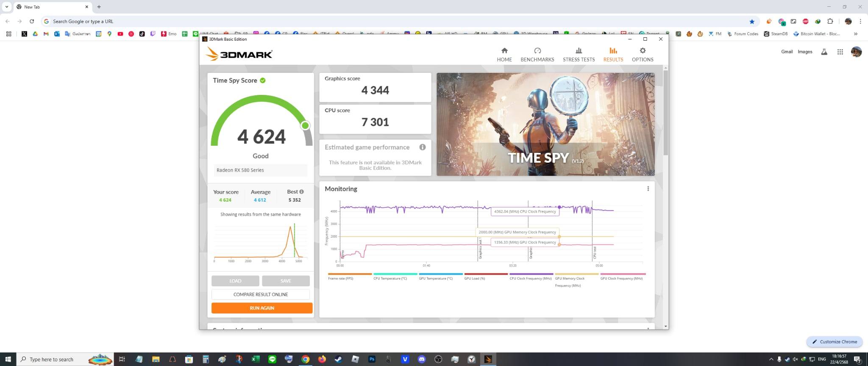
Task: Open Photoshop from the taskbar
Action: (x=372, y=359)
